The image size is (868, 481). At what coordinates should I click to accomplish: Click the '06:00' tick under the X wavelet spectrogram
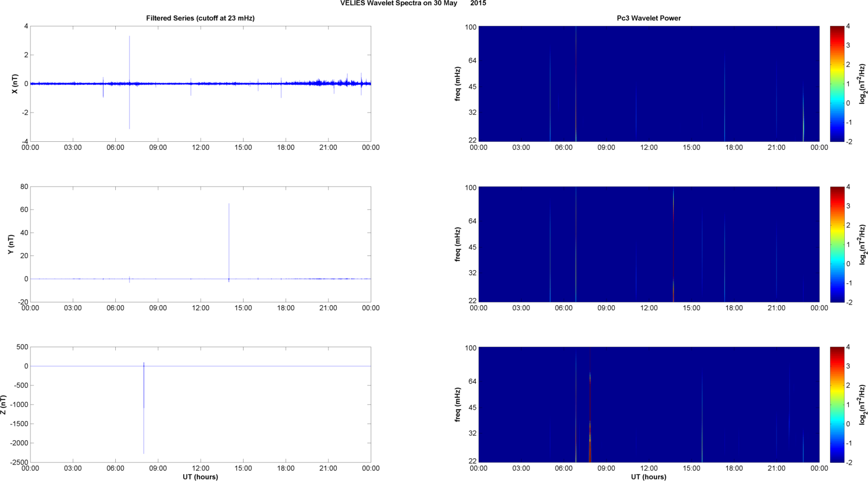(564, 148)
